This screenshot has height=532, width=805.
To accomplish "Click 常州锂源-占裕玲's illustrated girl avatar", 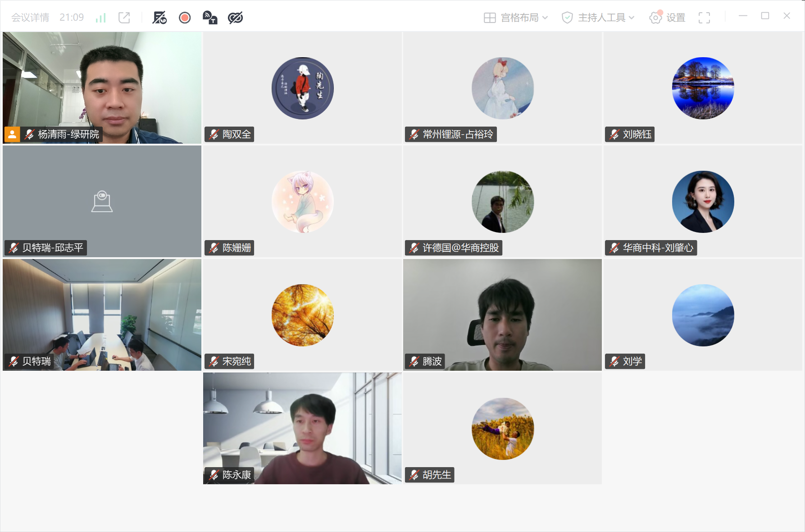I will coord(503,88).
